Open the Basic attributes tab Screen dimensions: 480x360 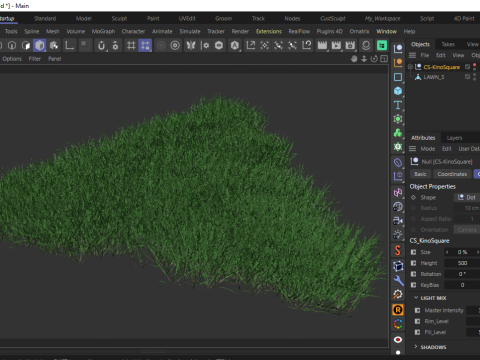click(420, 174)
